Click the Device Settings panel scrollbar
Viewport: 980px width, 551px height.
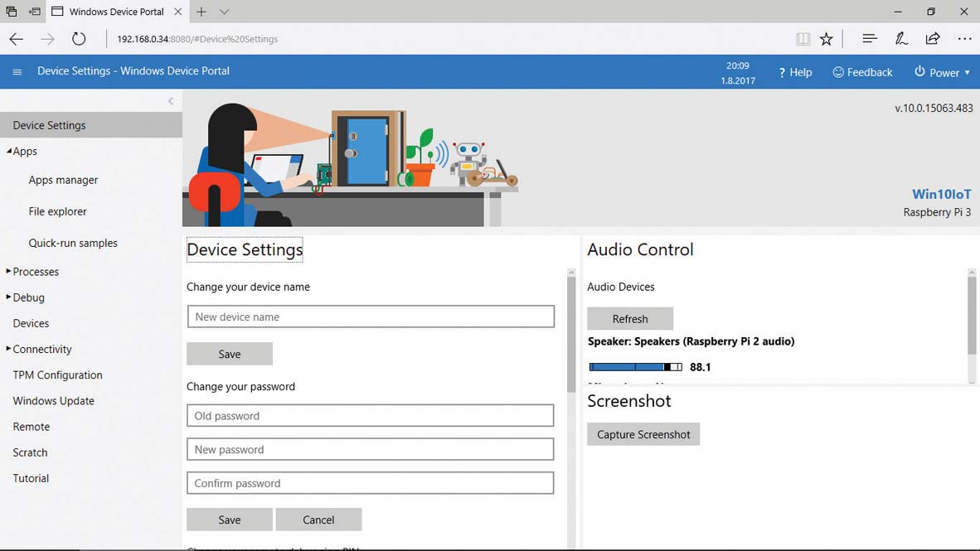click(571, 334)
